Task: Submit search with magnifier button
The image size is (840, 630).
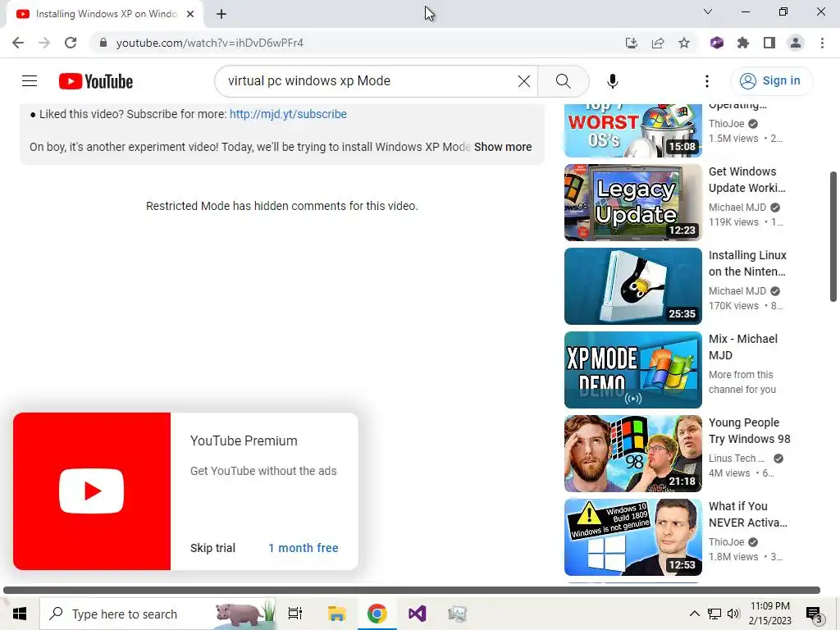Action: tap(563, 81)
